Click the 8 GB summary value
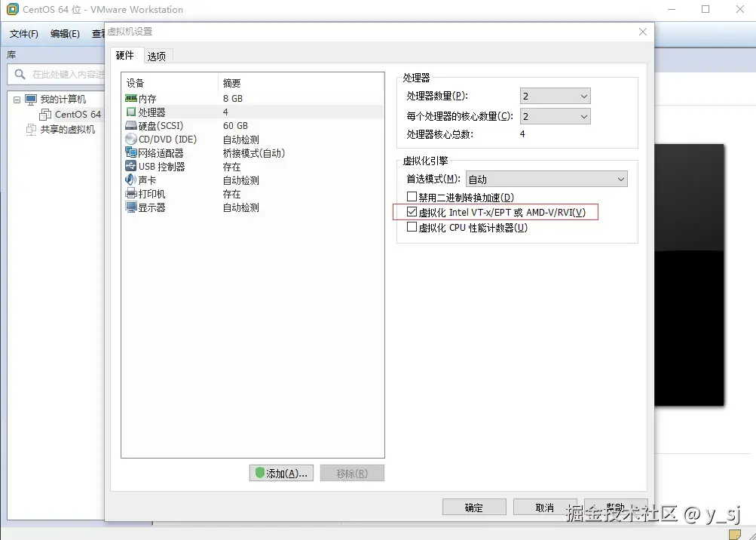The width and height of the screenshot is (756, 540). (233, 99)
